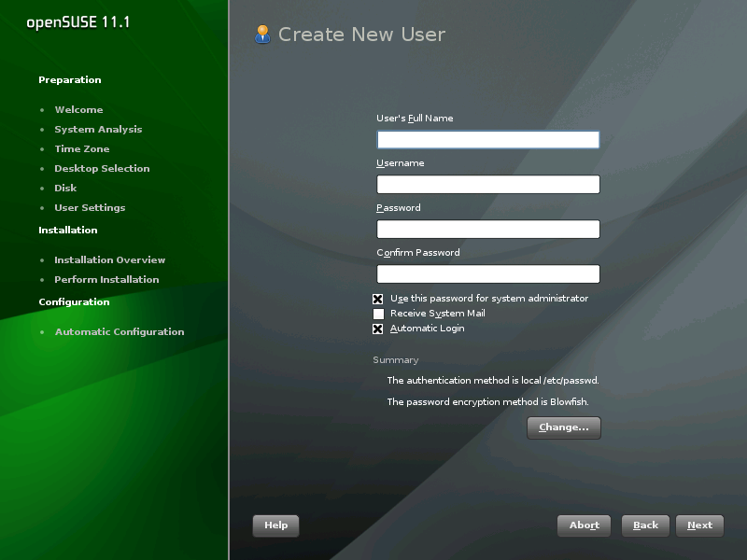Go Back to the previous step

(645, 525)
